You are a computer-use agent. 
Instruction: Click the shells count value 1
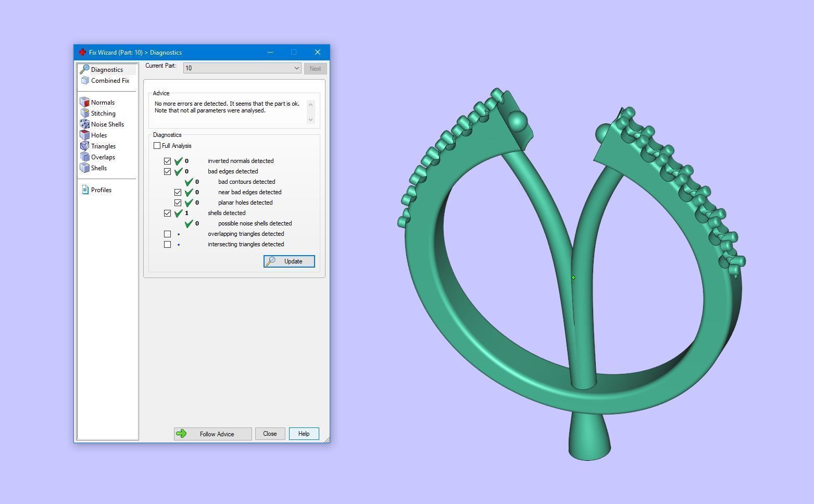pos(186,213)
